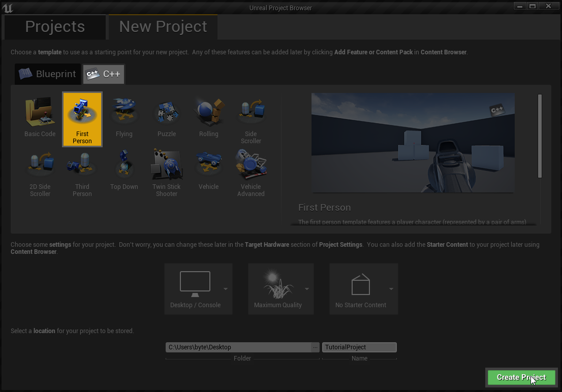Choose the Rolling template icon

(x=209, y=111)
